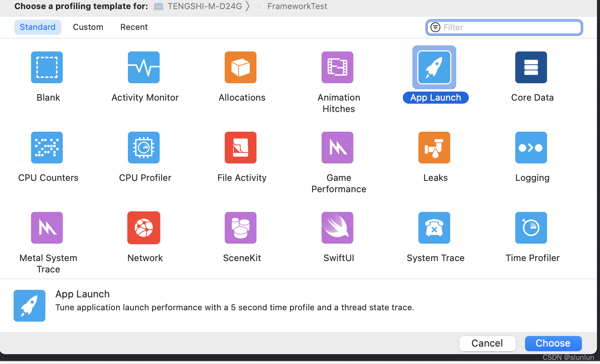This screenshot has height=364, width=600.
Task: Click the Allocations label
Action: [242, 98]
